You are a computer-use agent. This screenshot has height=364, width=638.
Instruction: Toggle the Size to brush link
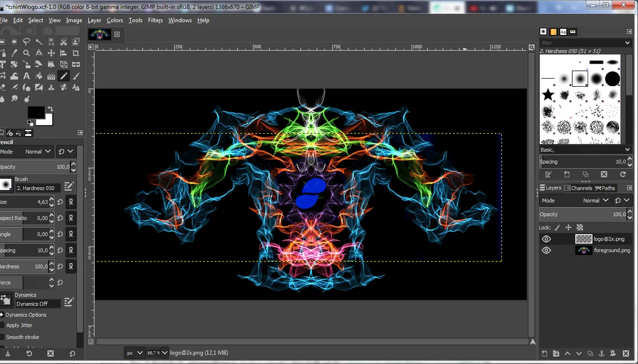[71, 202]
